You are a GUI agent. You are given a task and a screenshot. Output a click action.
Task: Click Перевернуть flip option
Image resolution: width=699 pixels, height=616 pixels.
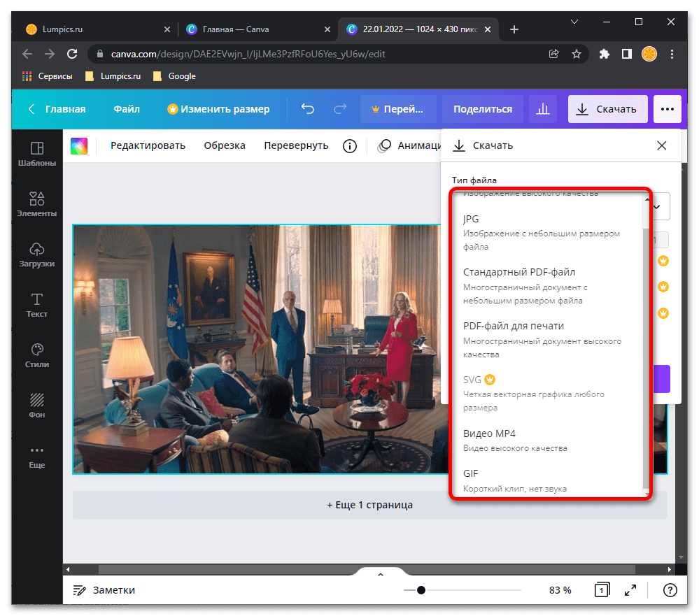point(296,145)
